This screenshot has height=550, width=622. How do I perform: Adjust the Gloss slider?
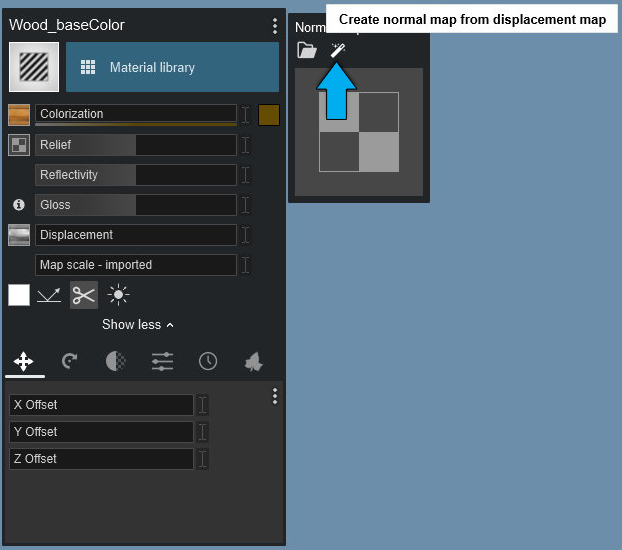136,205
